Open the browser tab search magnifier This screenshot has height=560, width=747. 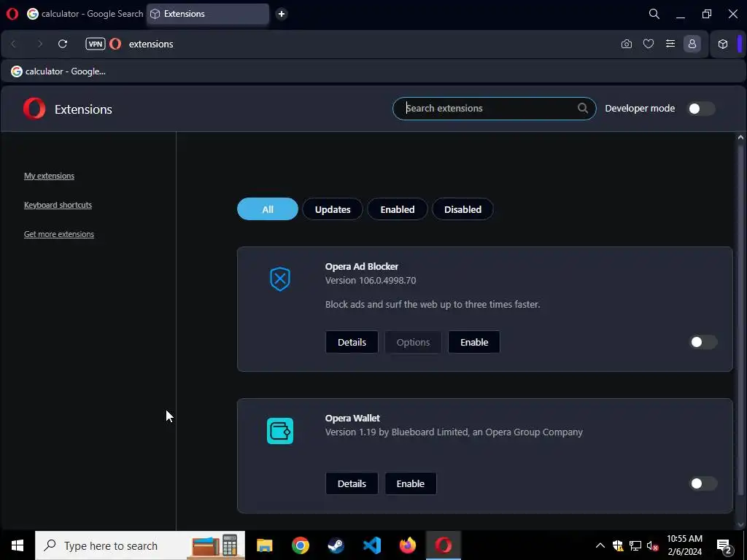click(x=654, y=14)
